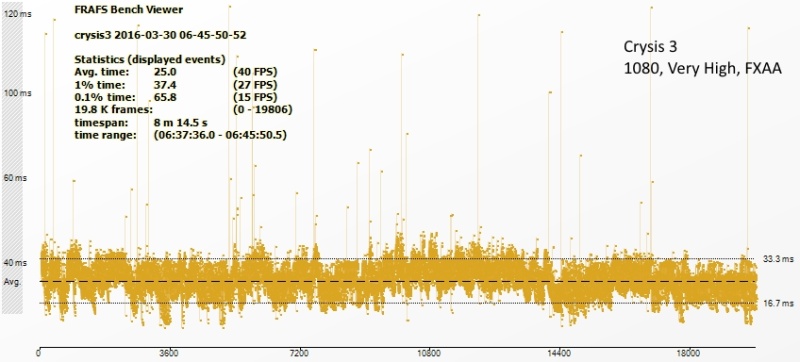
Task: Click the Avg. time value 25.0
Action: [x=165, y=71]
